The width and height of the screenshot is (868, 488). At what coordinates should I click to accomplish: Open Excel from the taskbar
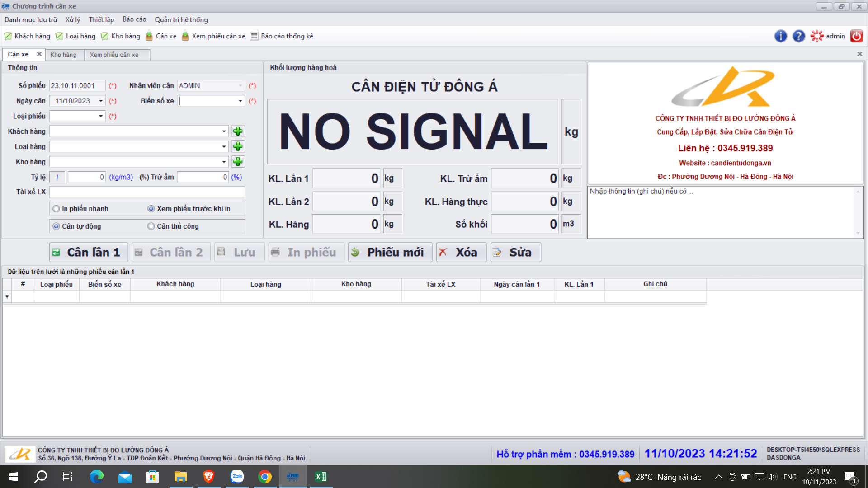point(321,477)
